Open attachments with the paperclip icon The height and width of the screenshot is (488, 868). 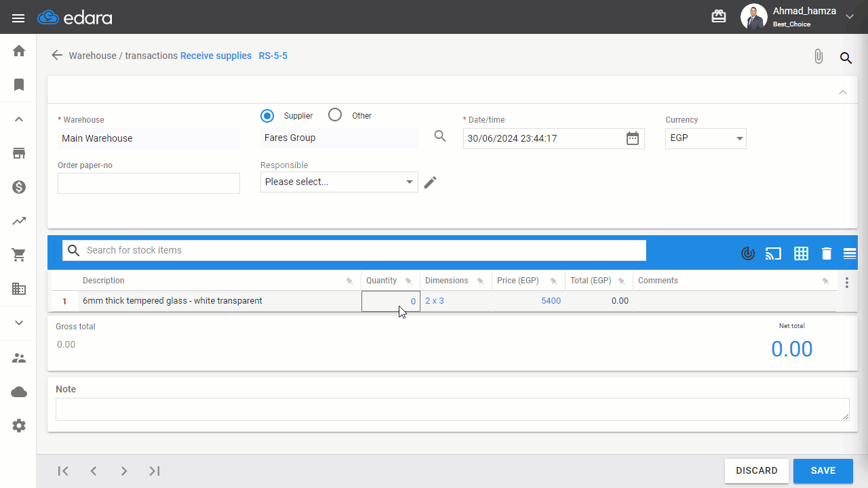coord(818,56)
